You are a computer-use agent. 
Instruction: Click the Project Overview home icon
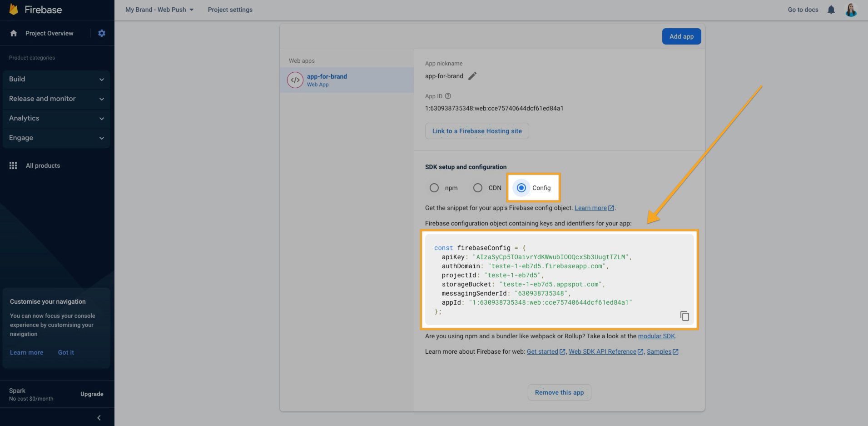[x=14, y=33]
